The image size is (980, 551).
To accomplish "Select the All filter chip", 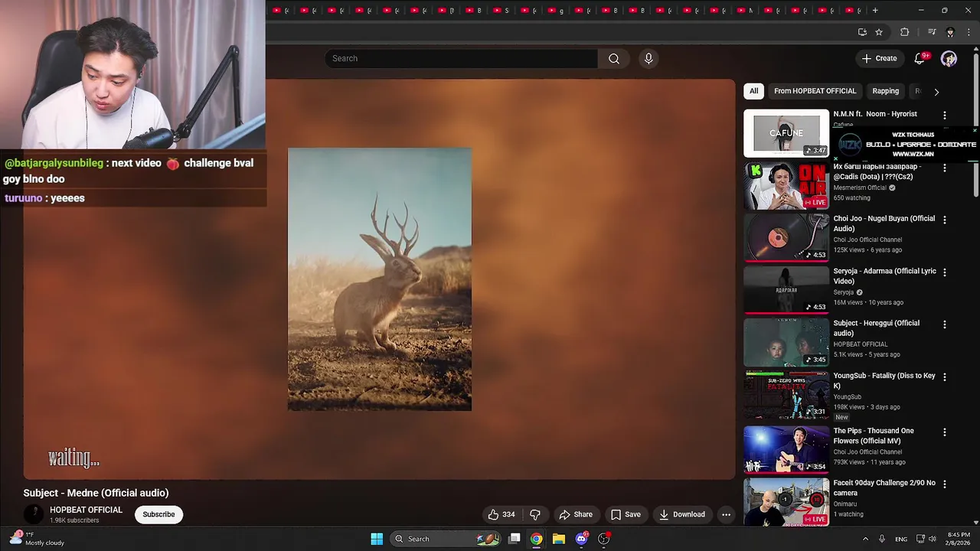I will click(x=753, y=91).
